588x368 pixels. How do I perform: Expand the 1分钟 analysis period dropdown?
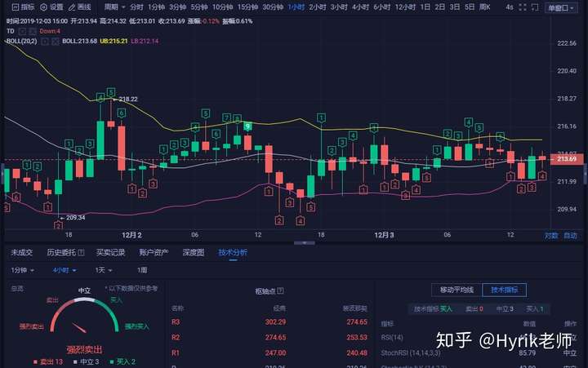[x=23, y=270]
